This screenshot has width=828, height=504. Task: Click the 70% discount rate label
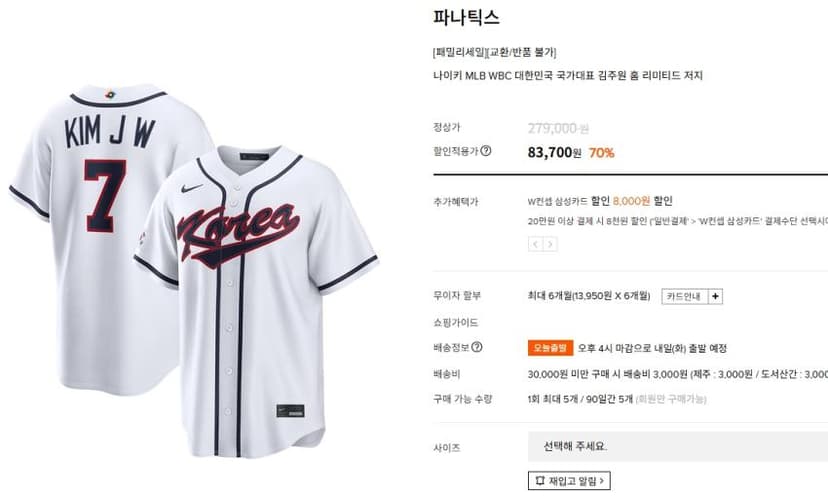tap(601, 153)
